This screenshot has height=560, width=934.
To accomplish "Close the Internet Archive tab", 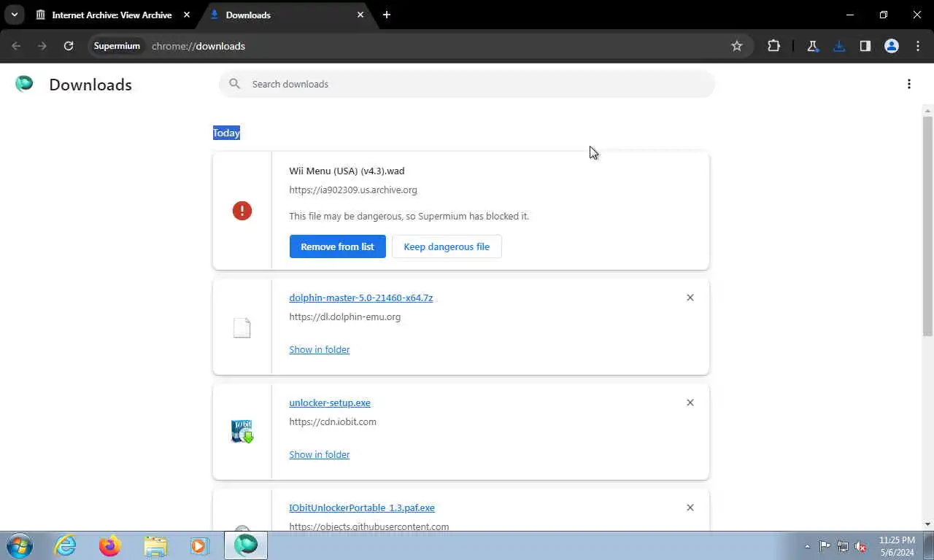I will point(186,15).
